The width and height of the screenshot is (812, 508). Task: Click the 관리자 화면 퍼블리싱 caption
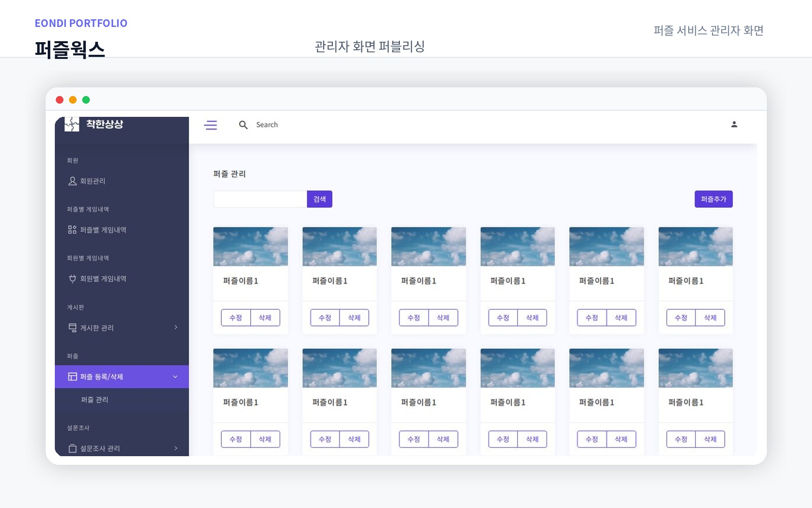coord(370,47)
